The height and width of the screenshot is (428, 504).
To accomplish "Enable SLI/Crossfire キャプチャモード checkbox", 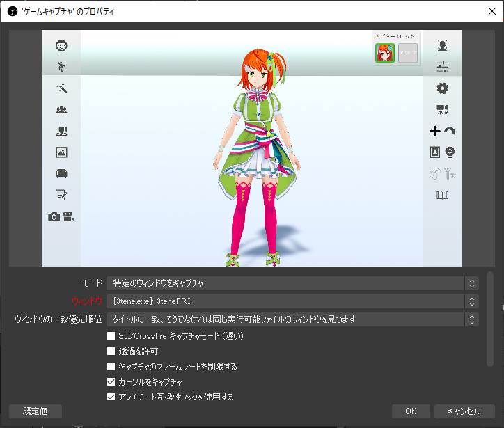I will click(x=111, y=335).
